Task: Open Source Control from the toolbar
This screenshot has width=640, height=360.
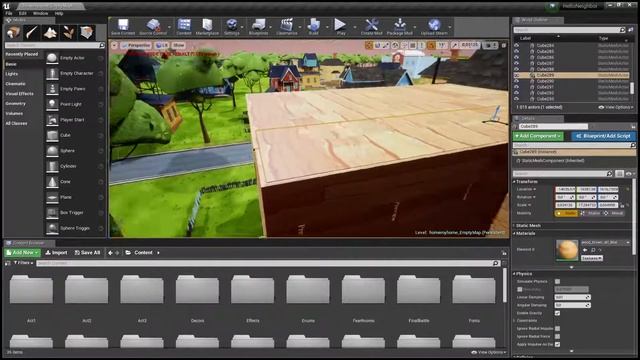Action: click(x=153, y=26)
